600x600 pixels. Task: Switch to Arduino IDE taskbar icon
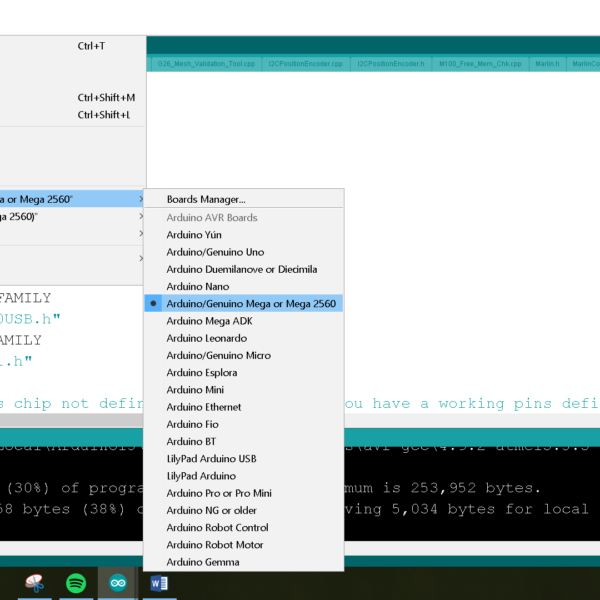tap(118, 583)
